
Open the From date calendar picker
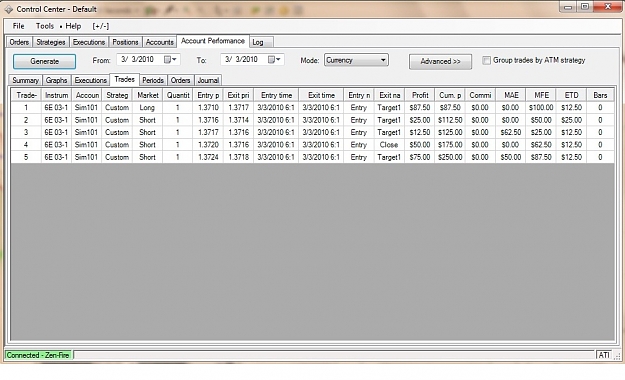(x=171, y=59)
